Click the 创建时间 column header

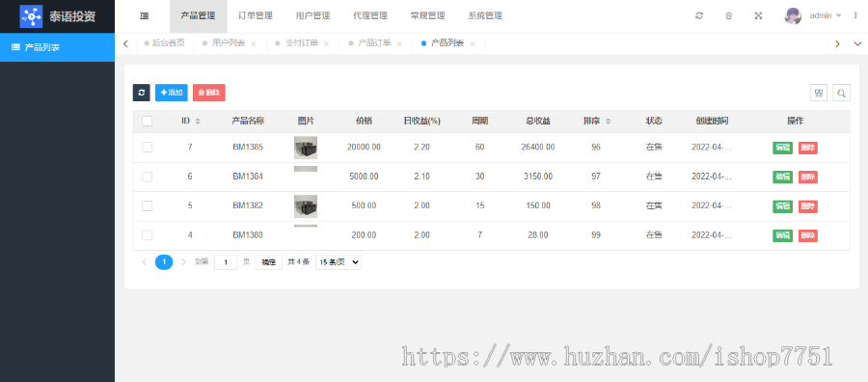(712, 122)
